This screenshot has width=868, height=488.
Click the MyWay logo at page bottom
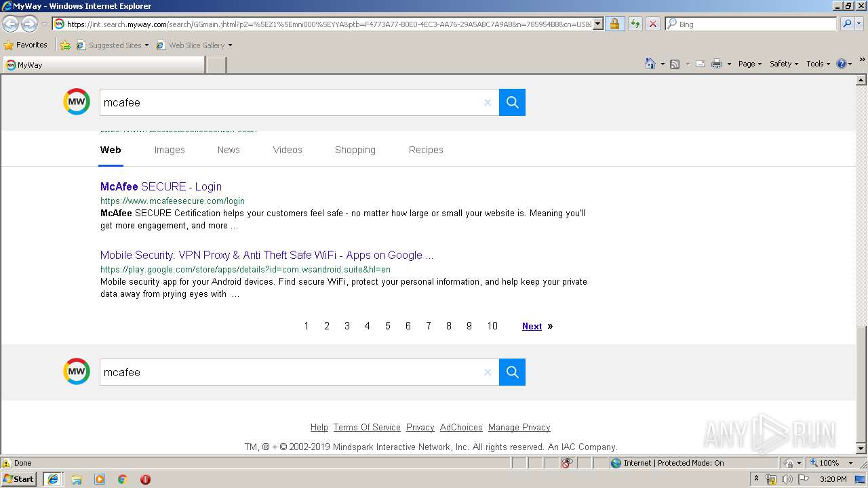coord(77,371)
